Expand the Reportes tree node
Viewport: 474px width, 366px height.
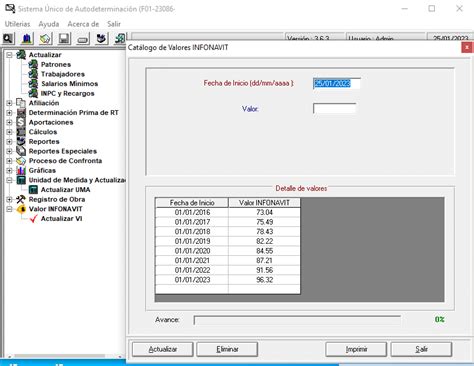[10, 142]
